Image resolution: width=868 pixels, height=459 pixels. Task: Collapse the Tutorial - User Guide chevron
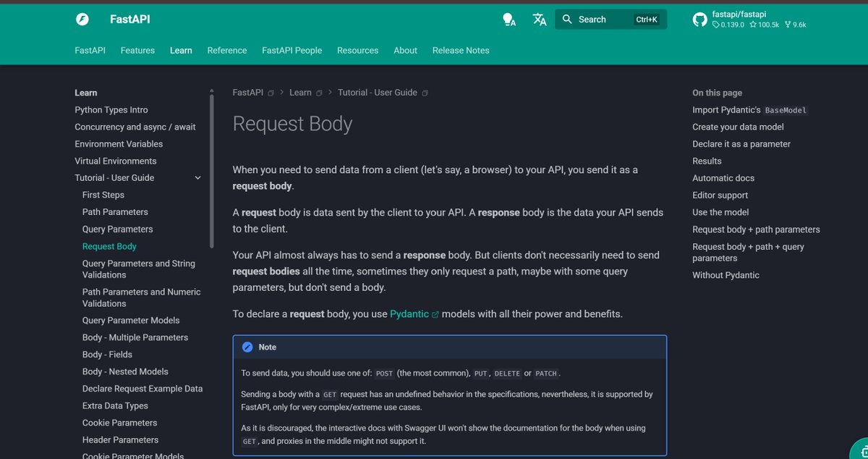[x=198, y=178]
